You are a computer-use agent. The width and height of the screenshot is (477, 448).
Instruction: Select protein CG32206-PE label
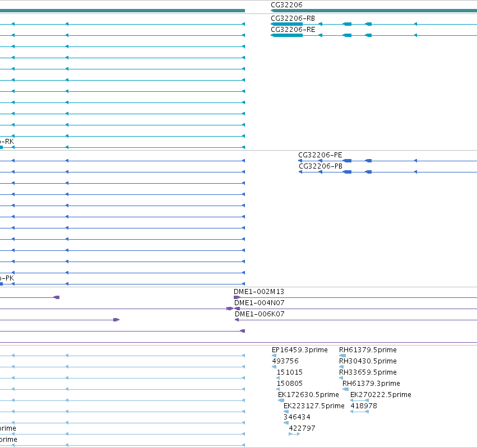pos(320,155)
